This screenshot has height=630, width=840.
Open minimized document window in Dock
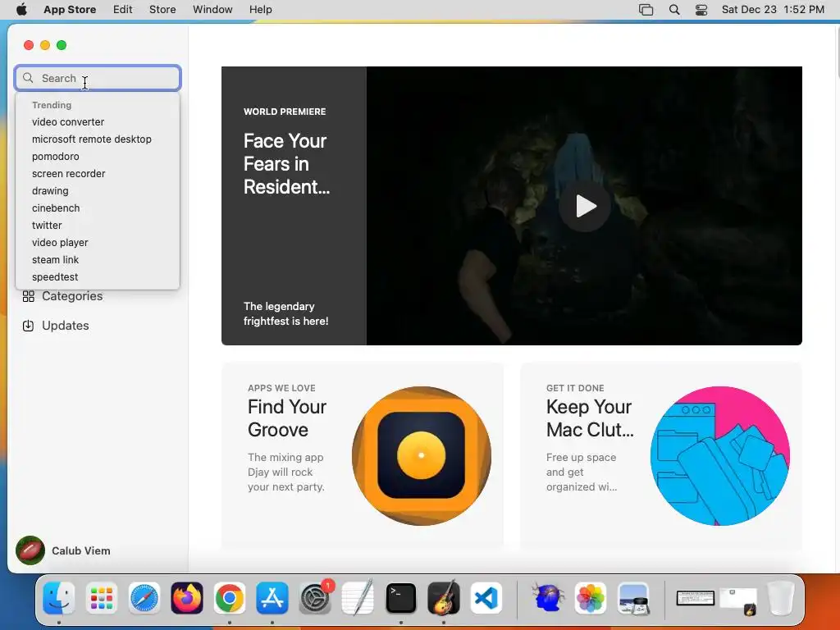click(x=695, y=598)
